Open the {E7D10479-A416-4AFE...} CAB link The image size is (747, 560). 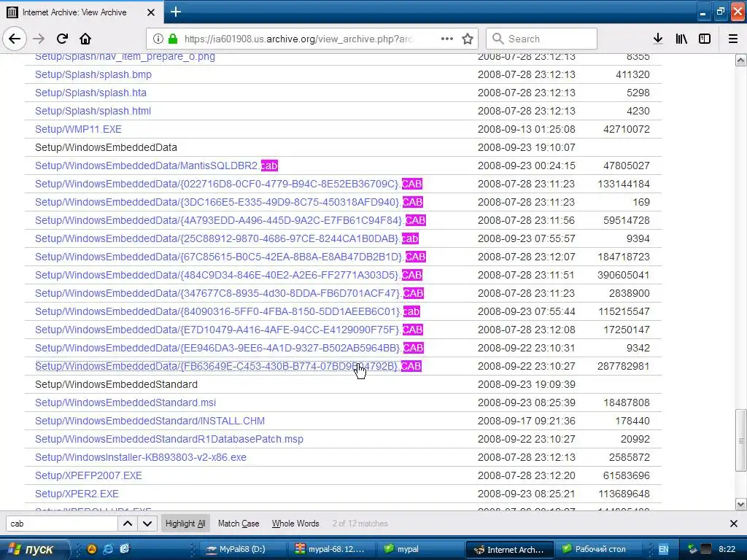pos(228,330)
